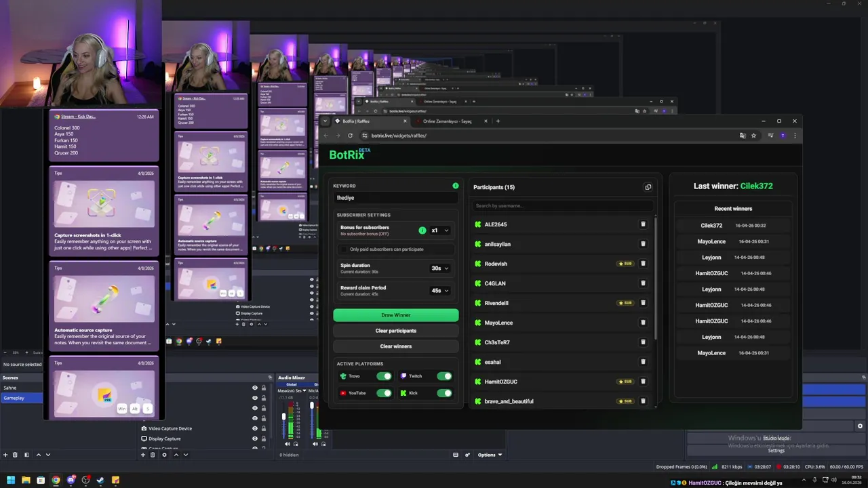Click Clear winners button
This screenshot has width=868, height=488.
(x=396, y=346)
